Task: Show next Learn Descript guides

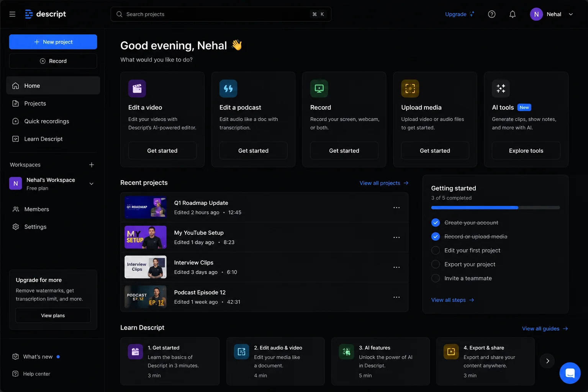Action: coord(547,361)
